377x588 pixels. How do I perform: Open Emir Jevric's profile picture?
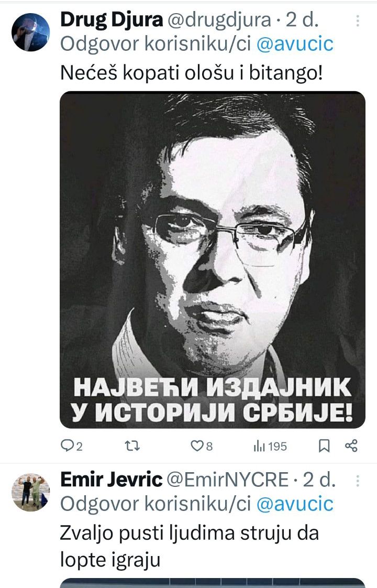[x=31, y=492]
